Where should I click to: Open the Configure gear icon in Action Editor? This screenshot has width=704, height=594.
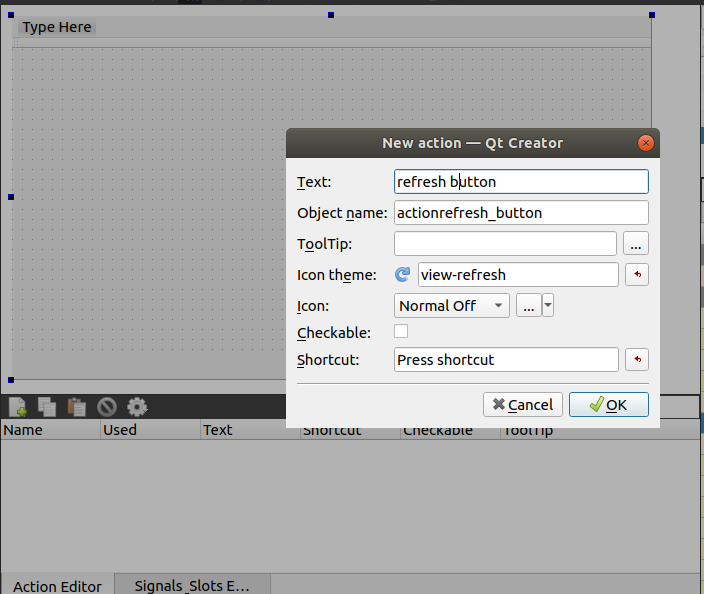click(137, 407)
